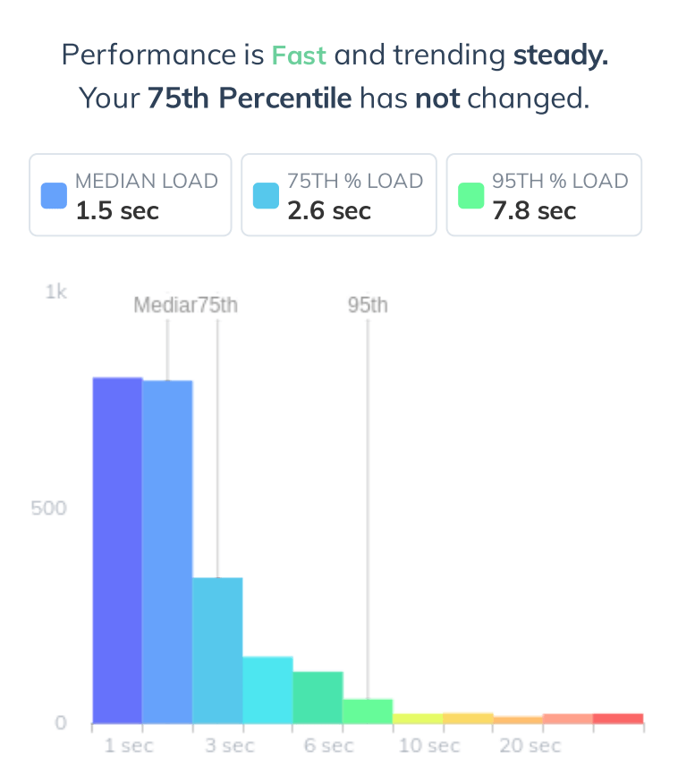Click the light blue bar at 3 sec

[217, 651]
